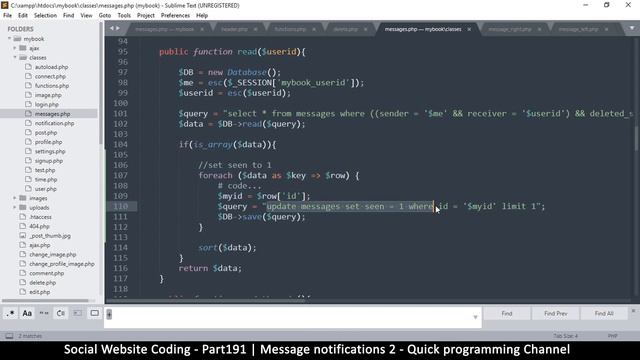Open find history dropdown arrow

[475, 317]
